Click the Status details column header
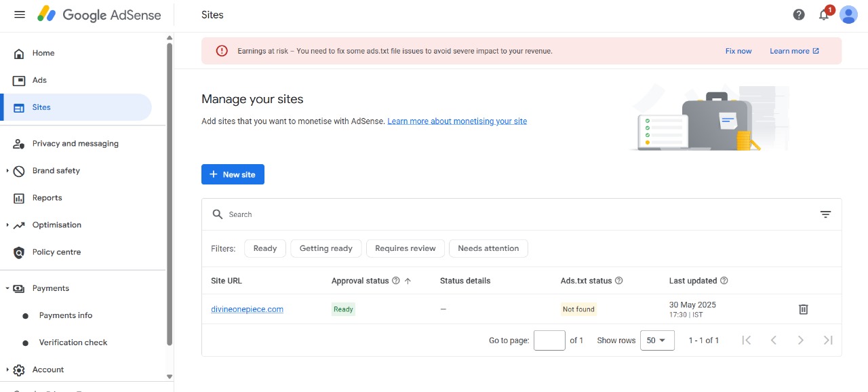Viewport: 868px width, 392px height. [465, 281]
